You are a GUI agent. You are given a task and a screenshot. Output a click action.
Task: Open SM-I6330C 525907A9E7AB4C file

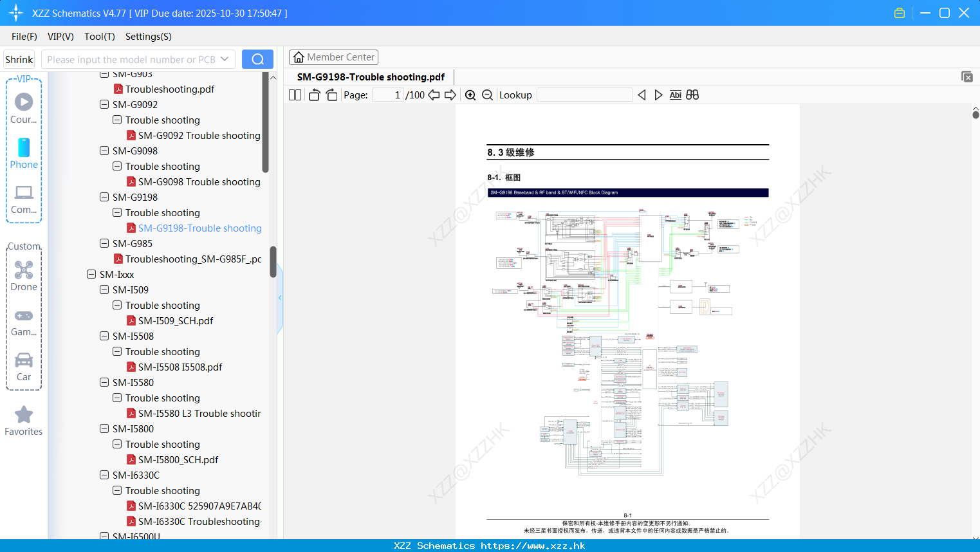[x=199, y=506]
